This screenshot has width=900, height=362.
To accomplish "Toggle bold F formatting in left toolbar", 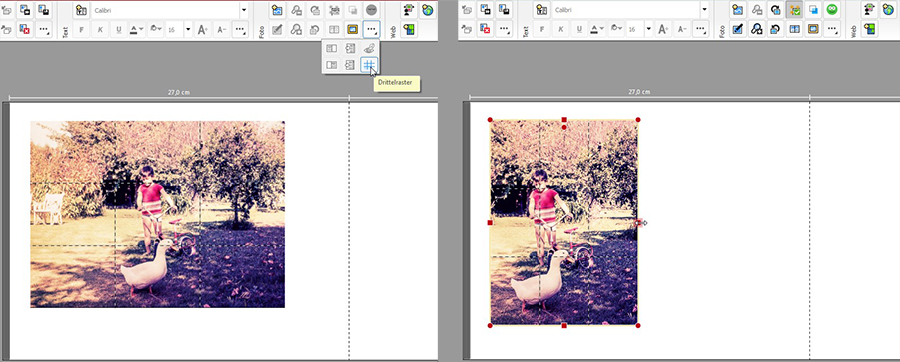I will tap(81, 29).
